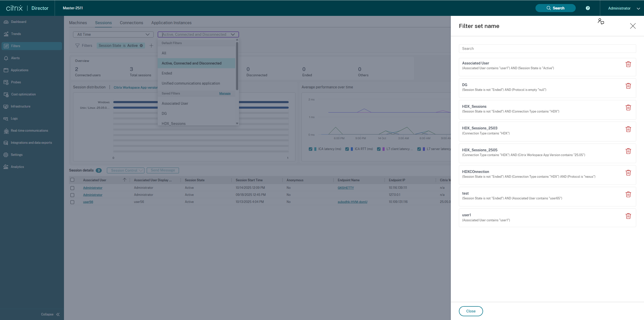
Task: Select Associated User saved filter
Action: click(x=196, y=103)
